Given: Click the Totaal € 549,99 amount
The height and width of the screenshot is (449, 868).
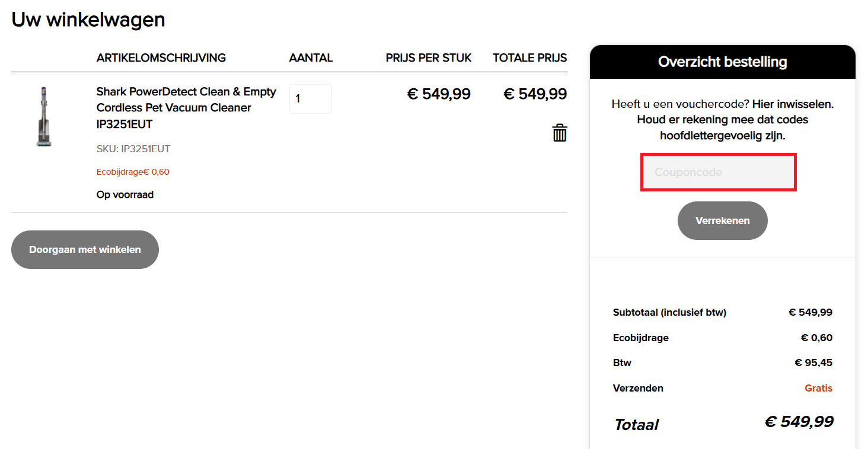Looking at the screenshot, I should 799,422.
